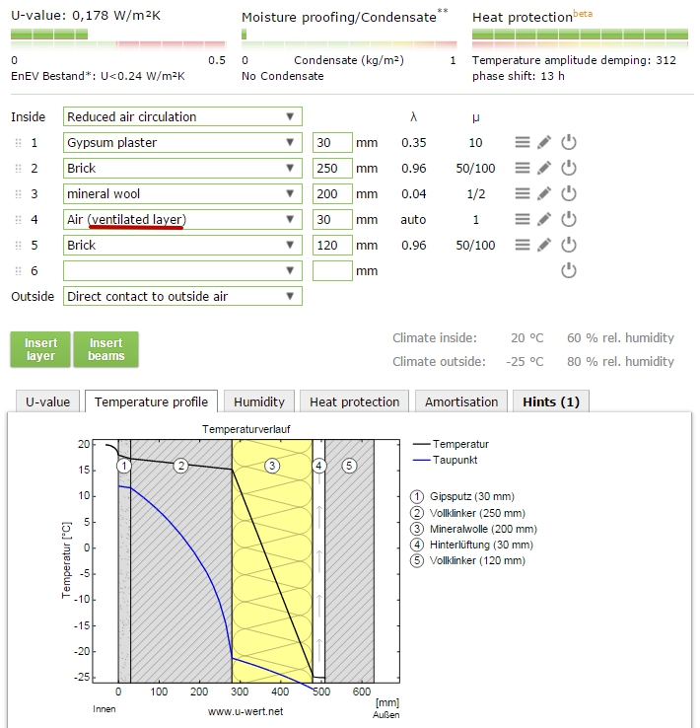Select the Temperature profile tab
The image size is (700, 728).
click(151, 401)
